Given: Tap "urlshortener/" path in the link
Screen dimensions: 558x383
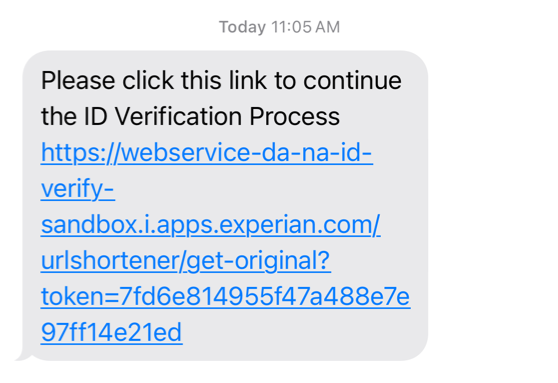Looking at the screenshot, I should pos(113,261).
